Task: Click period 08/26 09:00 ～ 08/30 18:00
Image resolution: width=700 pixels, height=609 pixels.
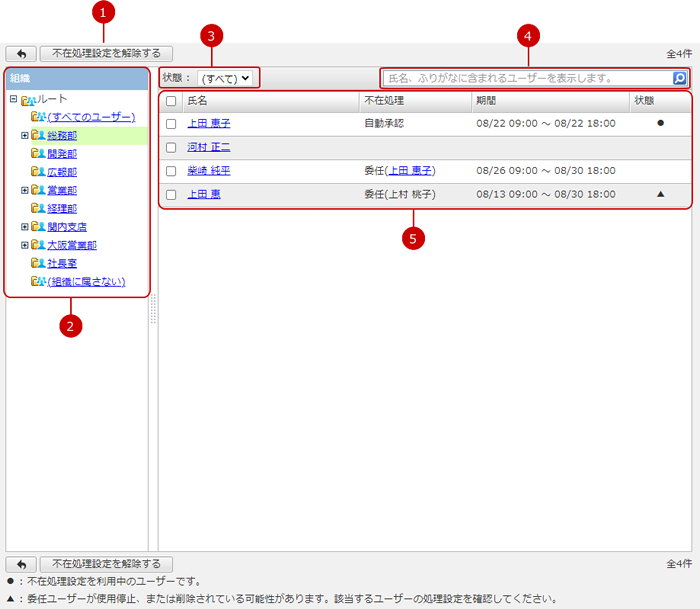Action: 546,171
